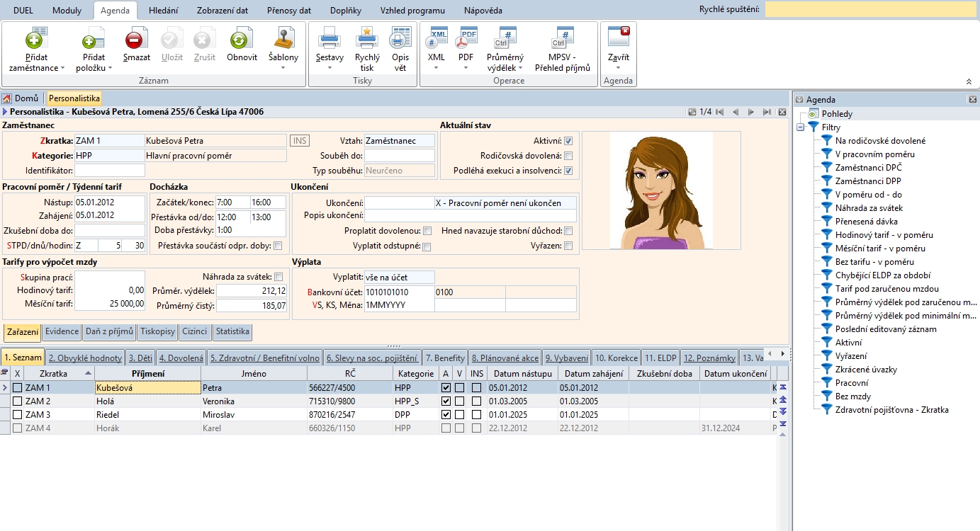The width and height of the screenshot is (980, 531).
Task: Enable the Proplatit dovolenou checkbox
Action: (x=427, y=231)
